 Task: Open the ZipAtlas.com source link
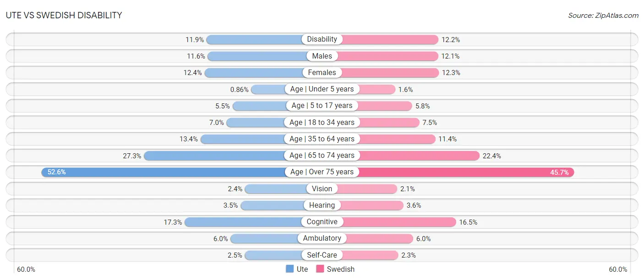[x=603, y=16]
